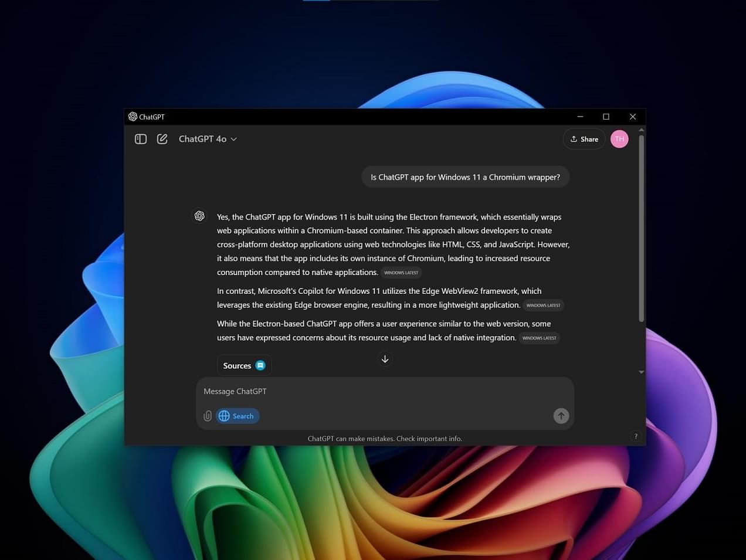Open help via question mark icon
Viewport: 746px width, 560px height.
click(636, 436)
